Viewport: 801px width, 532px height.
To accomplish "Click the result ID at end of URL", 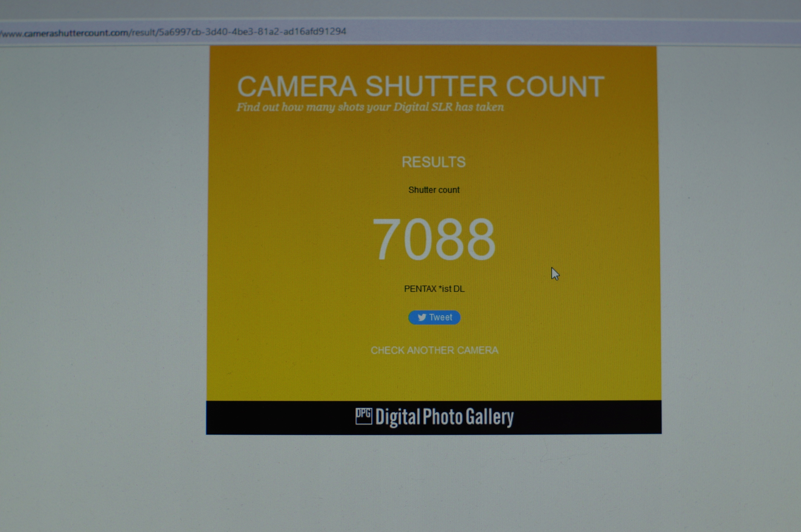I will pyautogui.click(x=252, y=32).
